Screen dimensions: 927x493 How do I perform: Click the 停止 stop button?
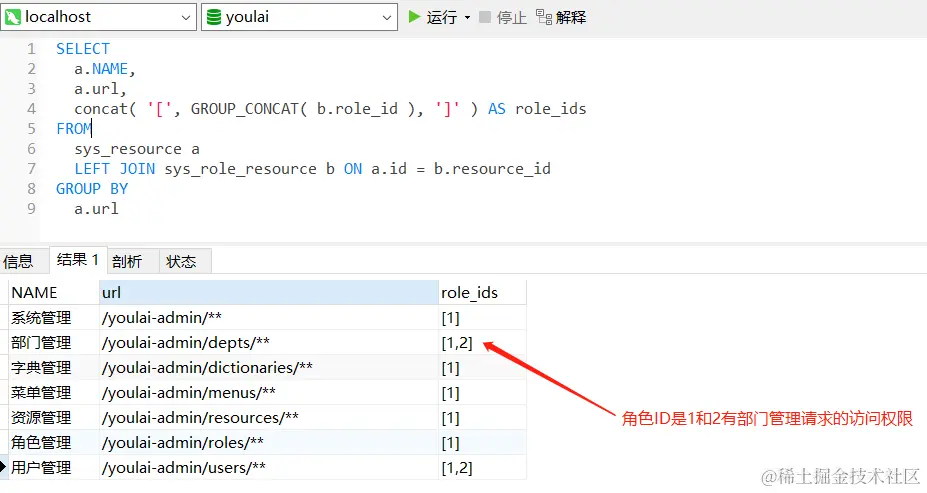pos(503,17)
